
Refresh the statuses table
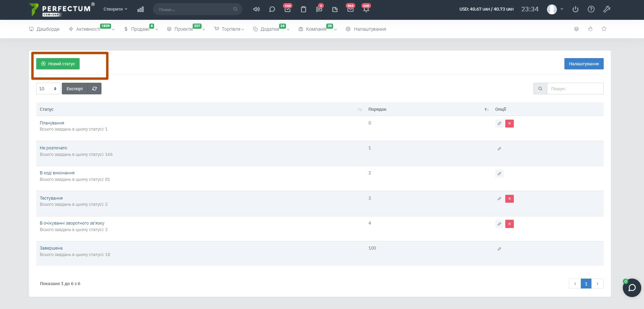point(95,89)
